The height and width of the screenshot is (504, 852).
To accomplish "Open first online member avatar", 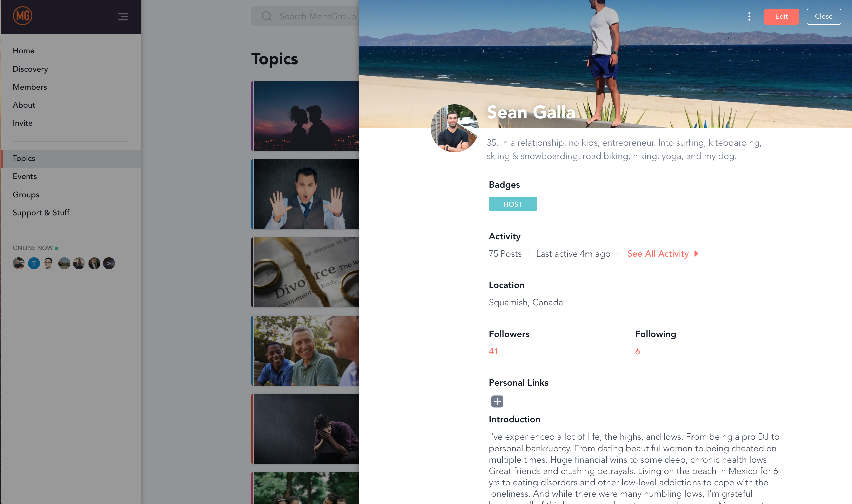I will click(19, 264).
